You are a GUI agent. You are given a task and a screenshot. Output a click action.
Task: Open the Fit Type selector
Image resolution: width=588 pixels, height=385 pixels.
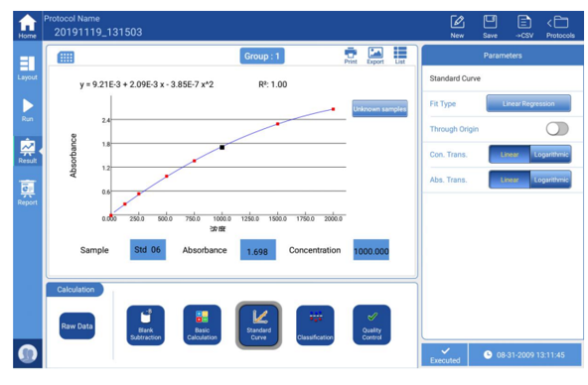tap(528, 103)
